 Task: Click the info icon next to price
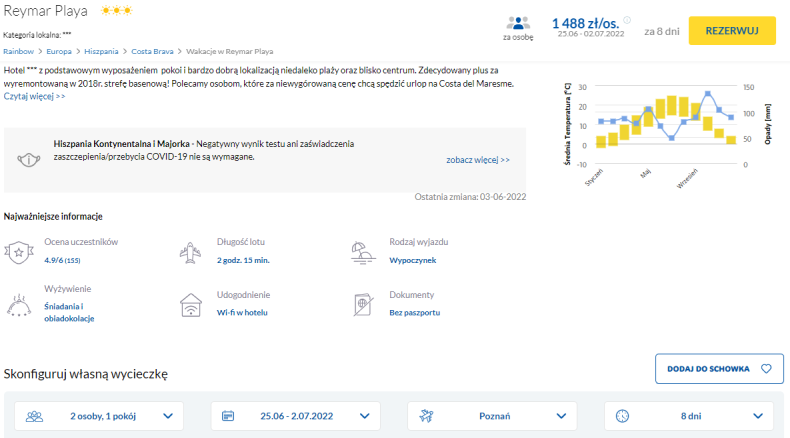[x=627, y=20]
